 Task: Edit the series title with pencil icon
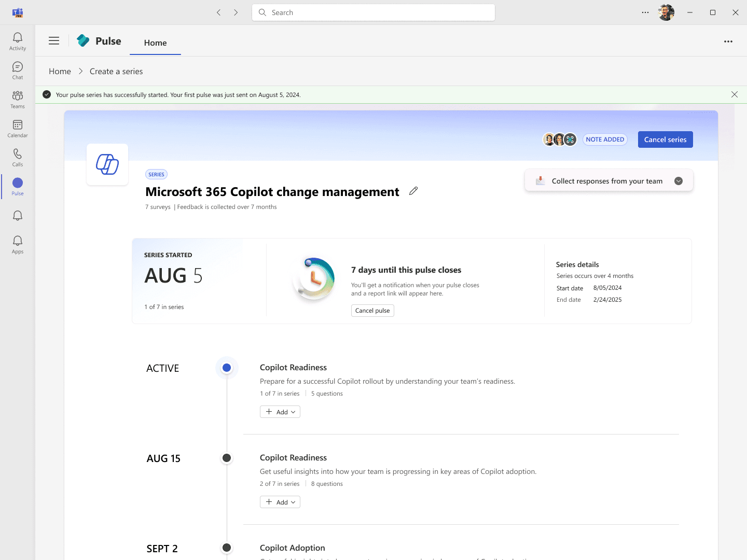click(x=413, y=191)
